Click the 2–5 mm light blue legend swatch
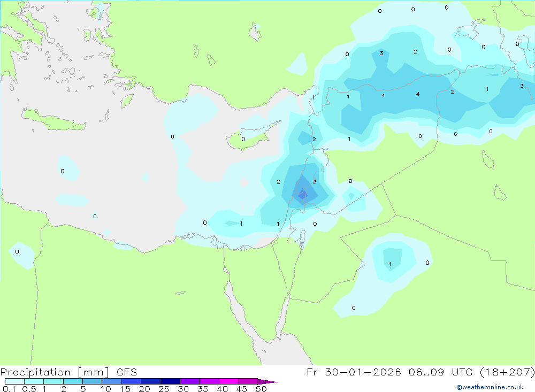 [73, 381]
